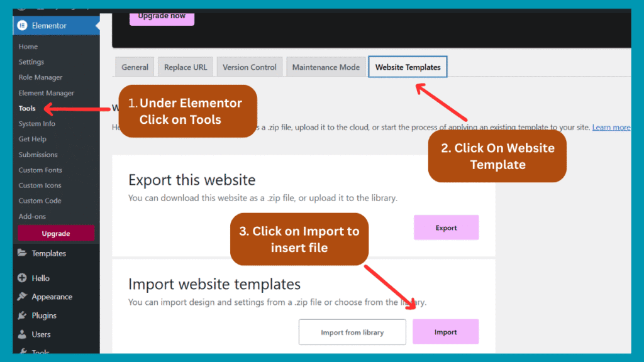Click the Users person icon
The image size is (644, 362).
click(22, 334)
